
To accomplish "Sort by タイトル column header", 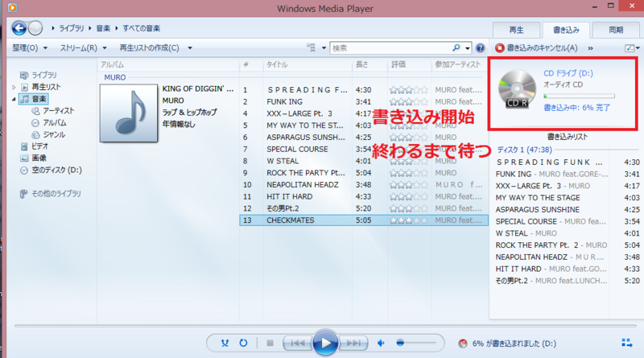I will pyautogui.click(x=277, y=64).
